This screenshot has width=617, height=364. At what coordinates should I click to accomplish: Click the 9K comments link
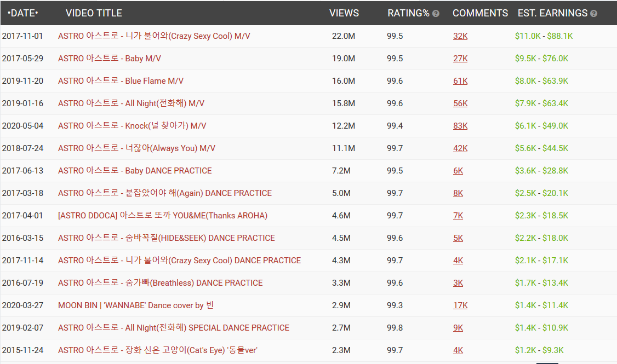click(x=458, y=327)
